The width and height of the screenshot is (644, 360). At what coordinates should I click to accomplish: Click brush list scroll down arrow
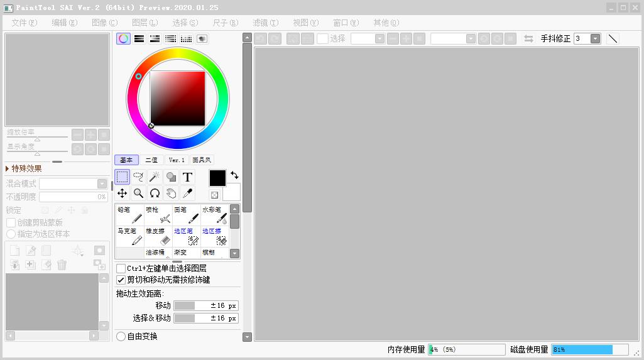(234, 253)
